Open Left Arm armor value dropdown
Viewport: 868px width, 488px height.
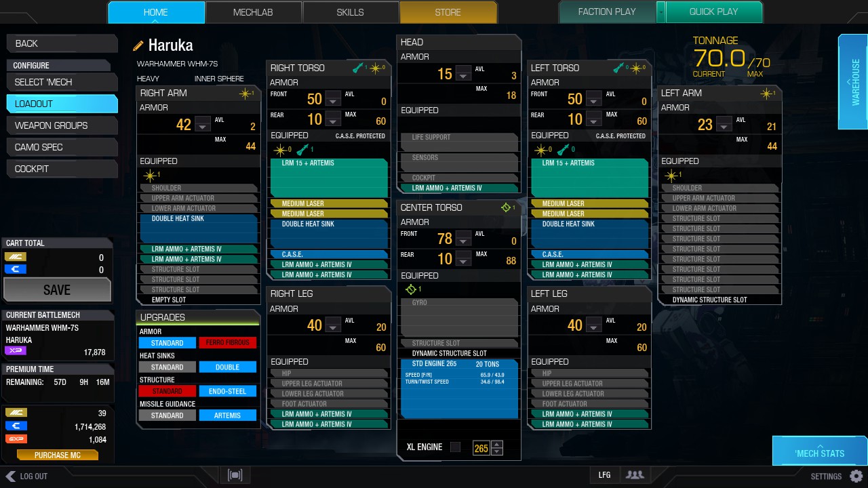tap(724, 125)
